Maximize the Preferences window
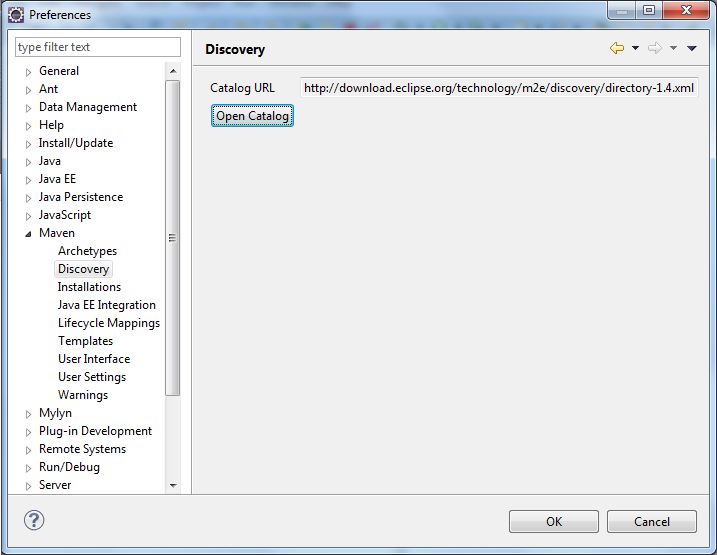 tap(648, 10)
